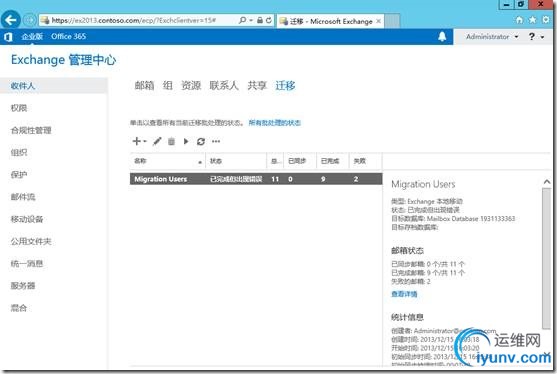Open the 查看详情 link in details pane
The image size is (557, 374).
coord(404,294)
